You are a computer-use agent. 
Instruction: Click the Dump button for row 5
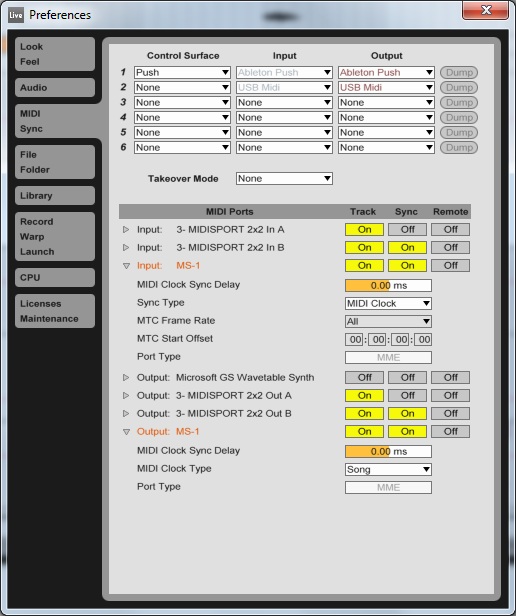click(459, 132)
